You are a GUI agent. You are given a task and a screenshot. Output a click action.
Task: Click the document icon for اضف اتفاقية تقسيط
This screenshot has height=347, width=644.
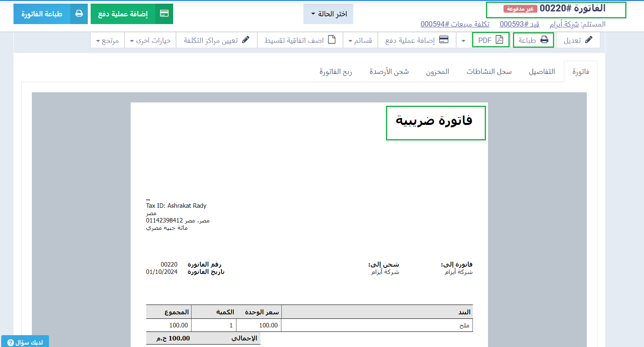332,40
